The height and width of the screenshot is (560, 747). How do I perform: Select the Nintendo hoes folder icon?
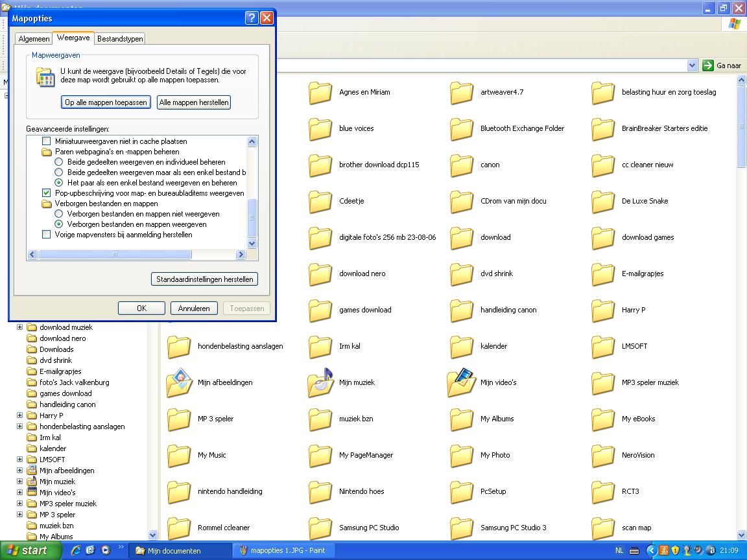point(320,491)
